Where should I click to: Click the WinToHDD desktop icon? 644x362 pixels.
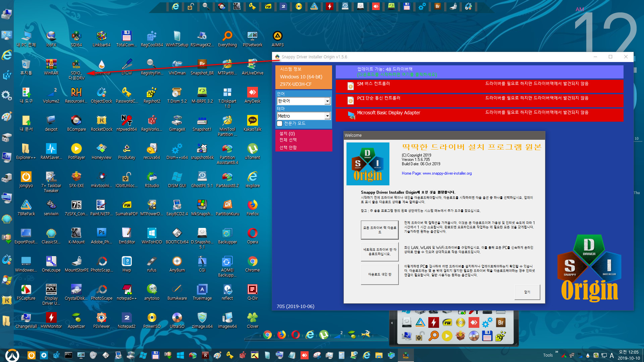[x=152, y=236]
